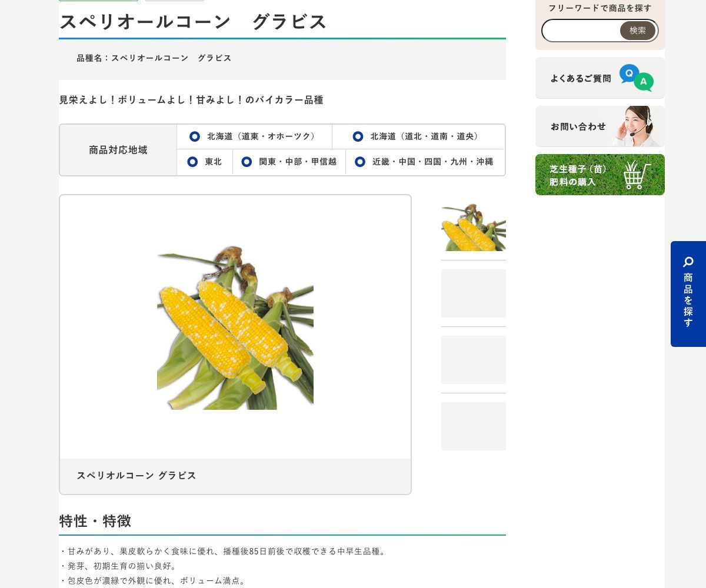706x588 pixels.
Task: Open the 商品を探す side tab
Action: click(x=688, y=294)
